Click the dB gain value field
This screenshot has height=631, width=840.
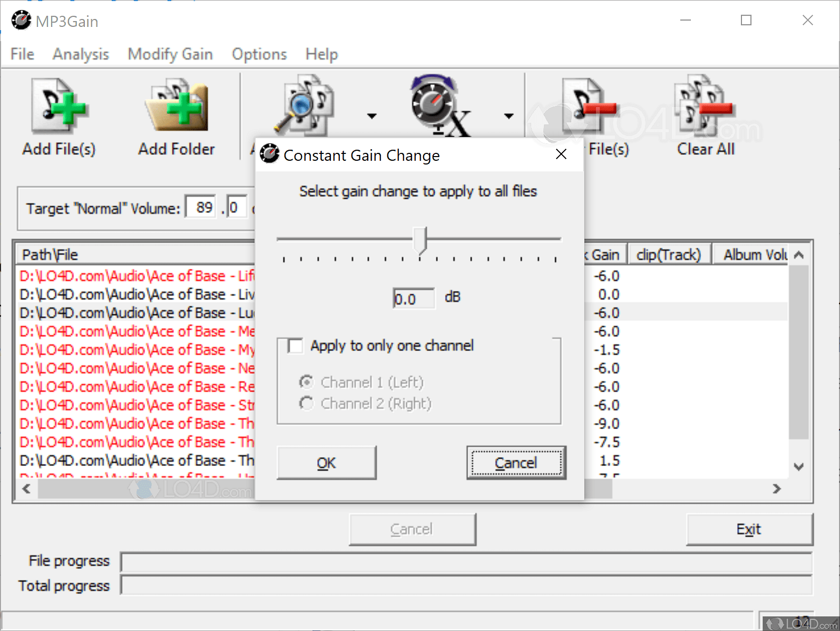click(x=414, y=298)
